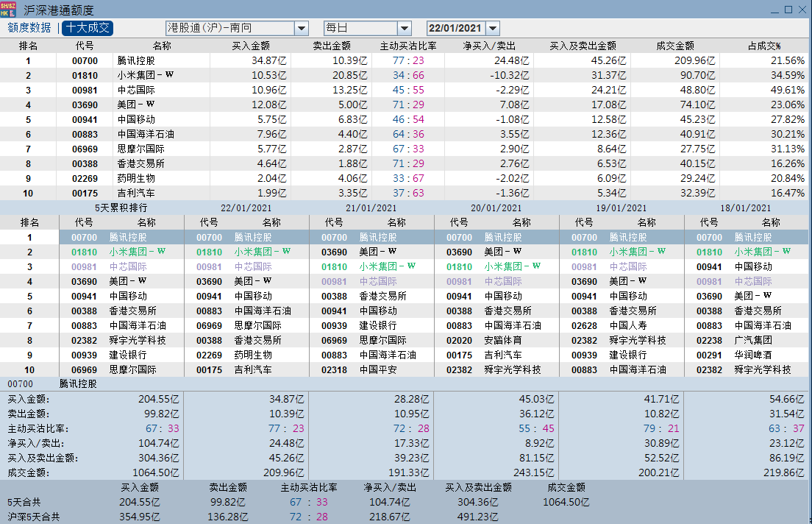
Task: Select the -10.32亿 net sell value
Action: coord(510,75)
